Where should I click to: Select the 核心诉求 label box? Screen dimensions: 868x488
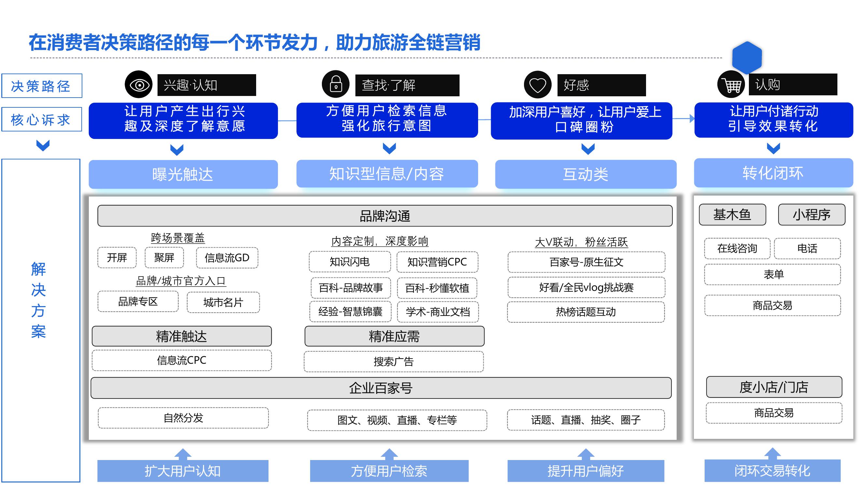42,119
